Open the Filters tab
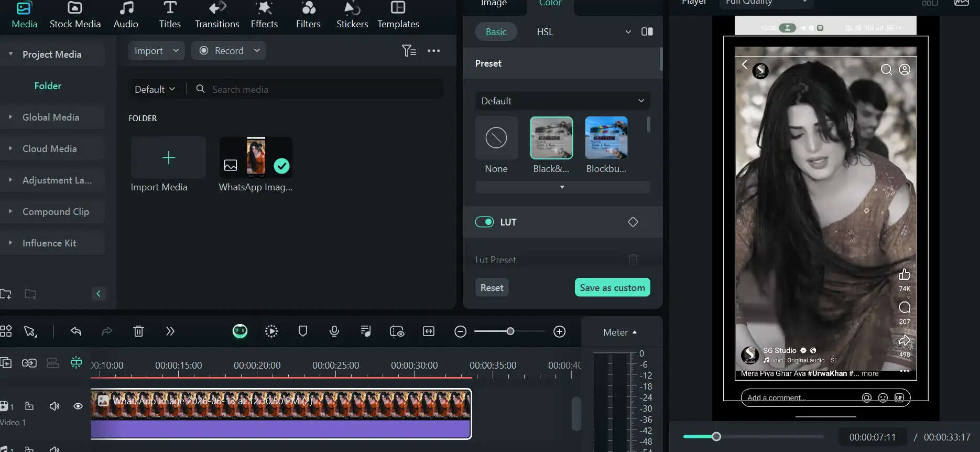The image size is (980, 452). (308, 15)
